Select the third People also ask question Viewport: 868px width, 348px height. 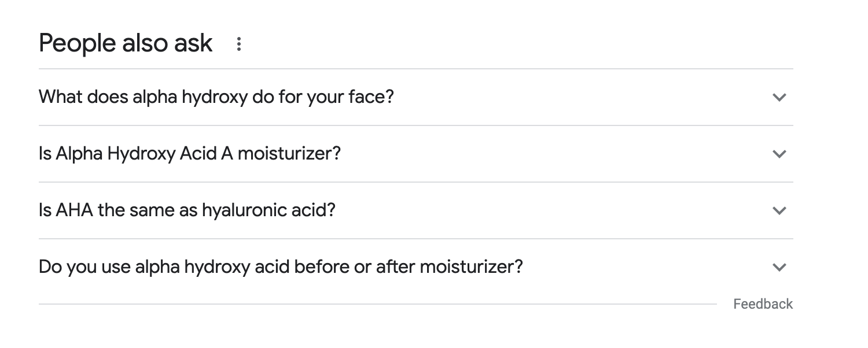[x=405, y=210]
